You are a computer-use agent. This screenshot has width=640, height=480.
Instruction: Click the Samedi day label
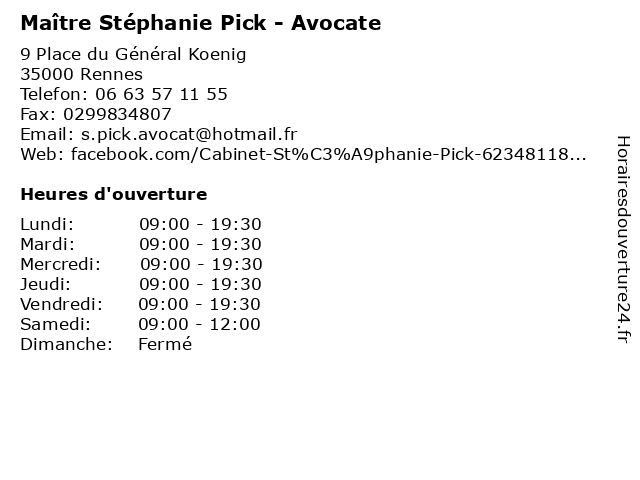55,324
